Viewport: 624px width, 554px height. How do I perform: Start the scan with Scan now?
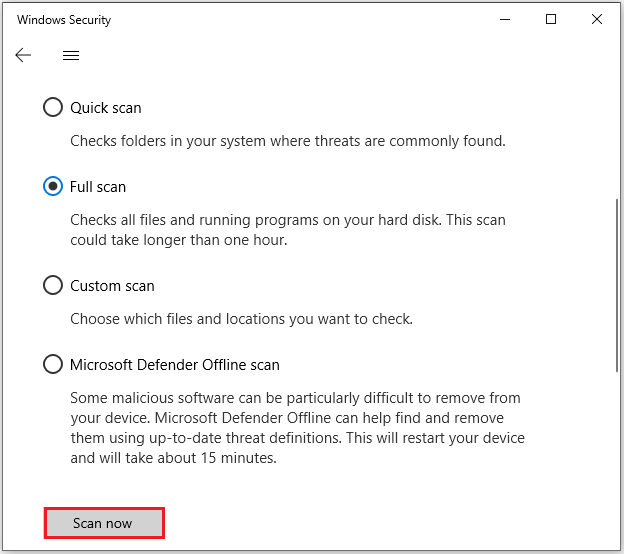(x=103, y=523)
